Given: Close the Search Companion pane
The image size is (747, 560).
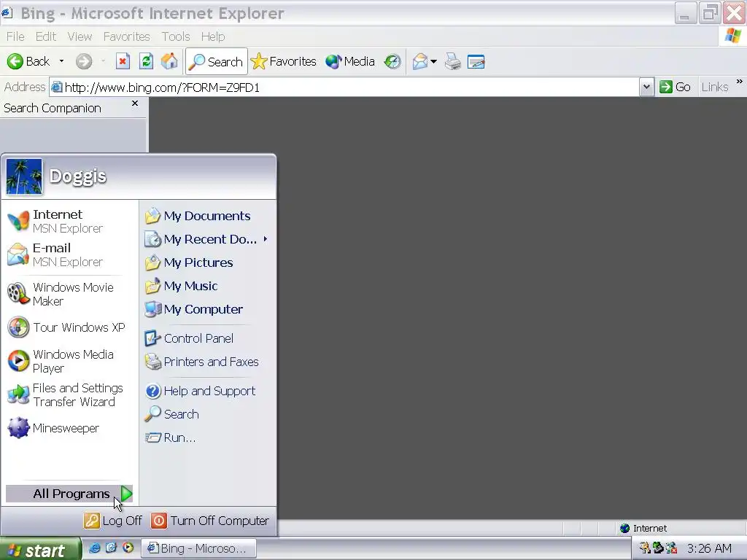Looking at the screenshot, I should (x=135, y=104).
